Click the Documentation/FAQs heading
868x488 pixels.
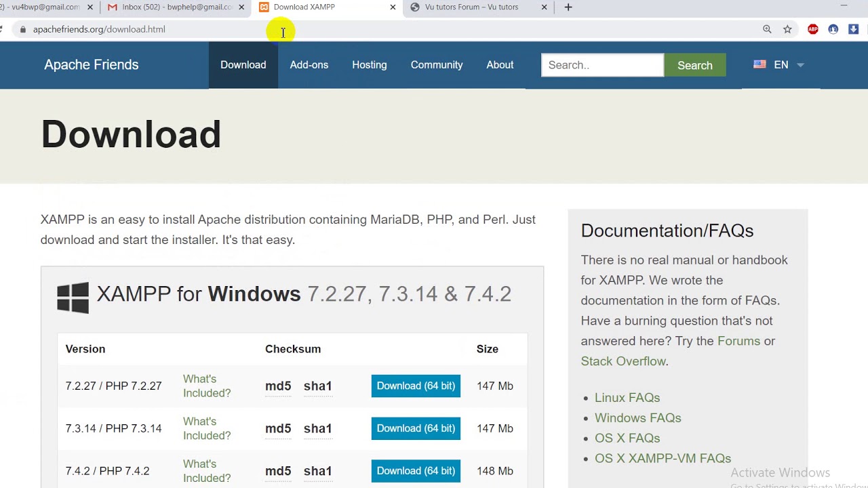pyautogui.click(x=667, y=230)
